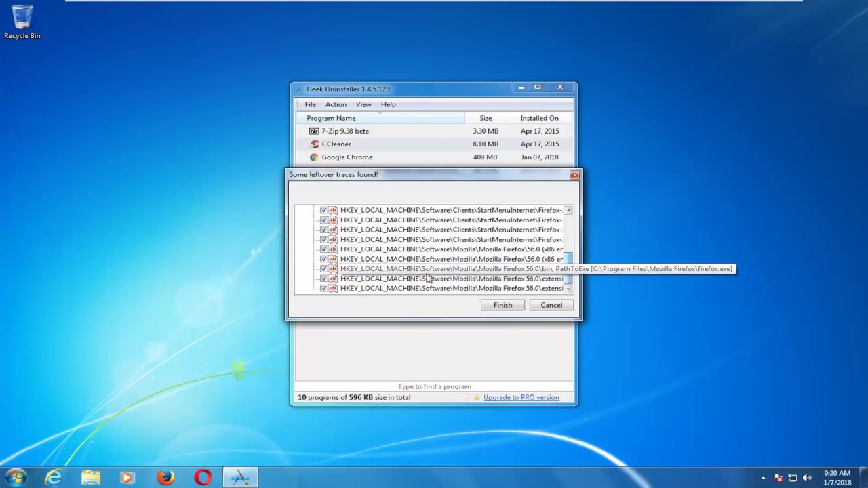
Task: Click the 409 MB size value
Action: click(x=486, y=157)
